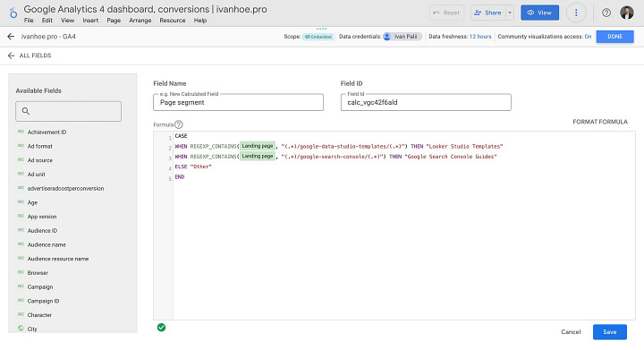Click the back arrow beside ALL FIELDS
Image resolution: width=644 pixels, height=350 pixels.
coord(11,55)
